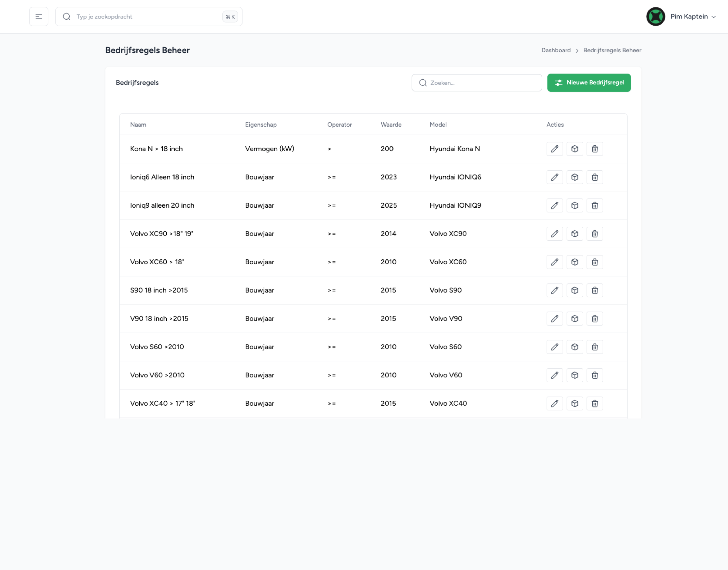Viewport: 728px width, 570px height.
Task: Edit the 'Volvo XC60 > 18"' rule
Action: pos(555,262)
